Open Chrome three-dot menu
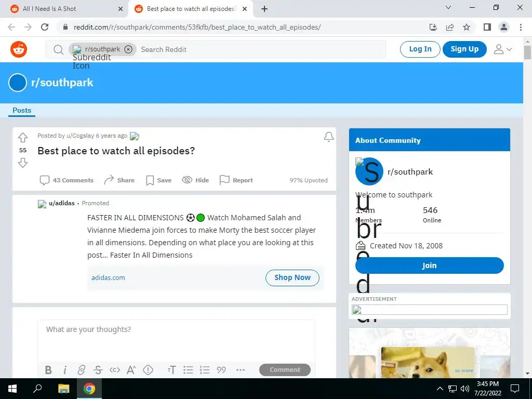Screen dimensions: 532x399 [521, 27]
